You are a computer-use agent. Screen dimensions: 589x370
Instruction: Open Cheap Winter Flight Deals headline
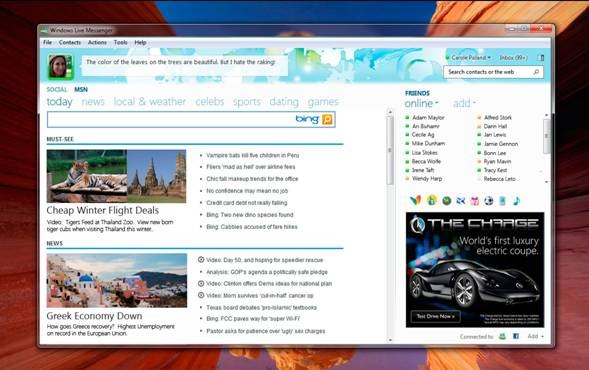103,210
